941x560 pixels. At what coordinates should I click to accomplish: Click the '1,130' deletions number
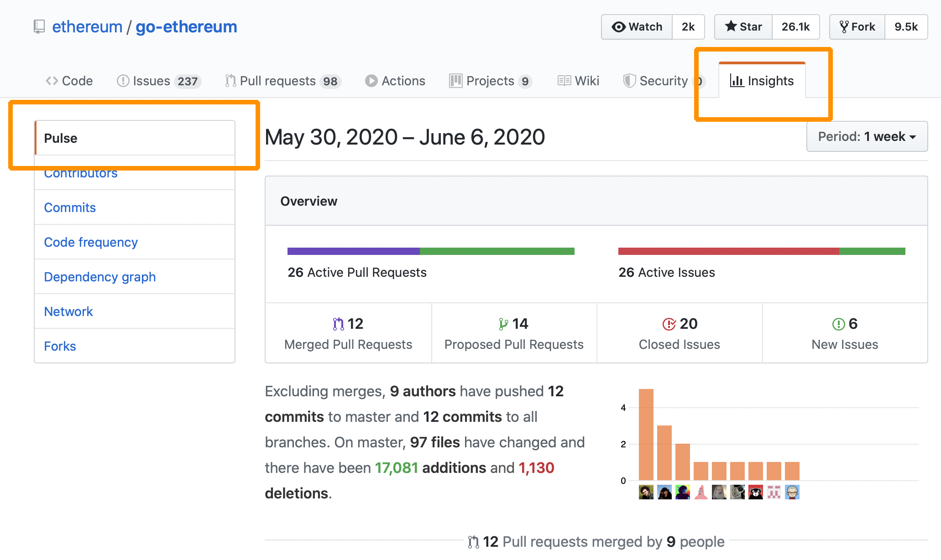[x=536, y=468]
